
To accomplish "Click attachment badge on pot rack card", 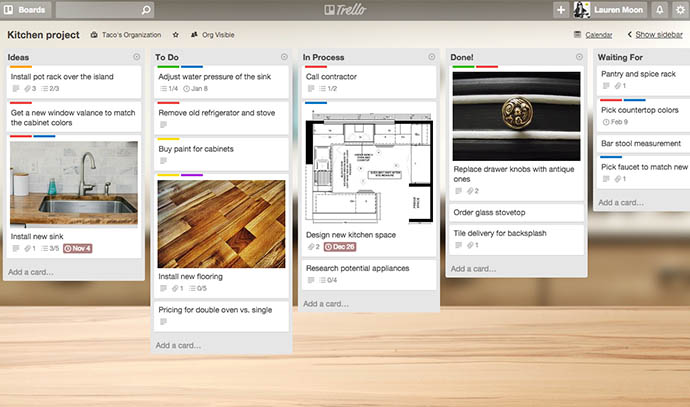I will pos(30,88).
